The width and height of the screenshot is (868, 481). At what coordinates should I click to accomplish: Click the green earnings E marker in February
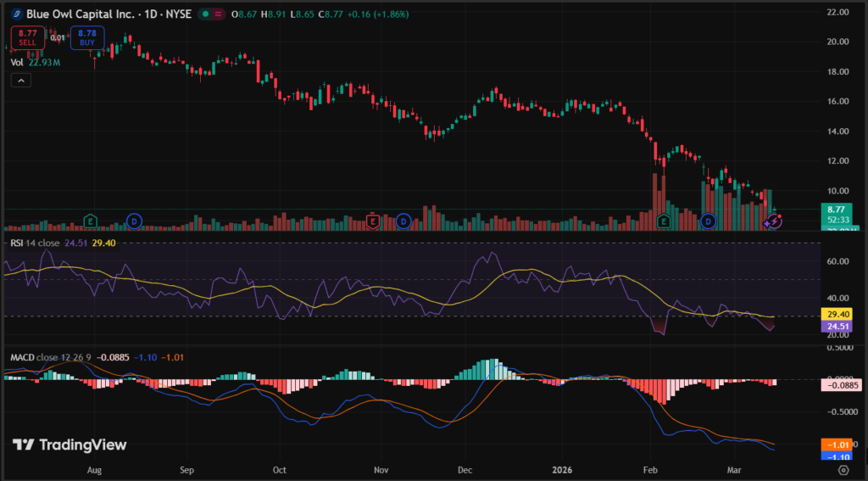[x=665, y=221]
